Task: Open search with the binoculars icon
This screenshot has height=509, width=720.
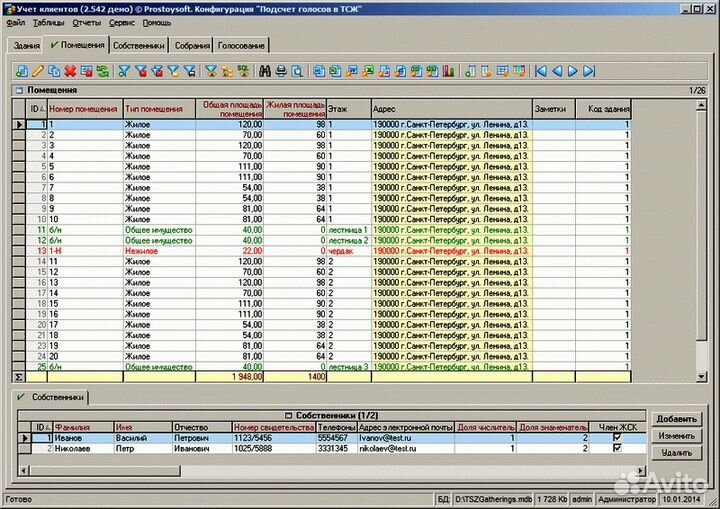Action: [x=265, y=71]
